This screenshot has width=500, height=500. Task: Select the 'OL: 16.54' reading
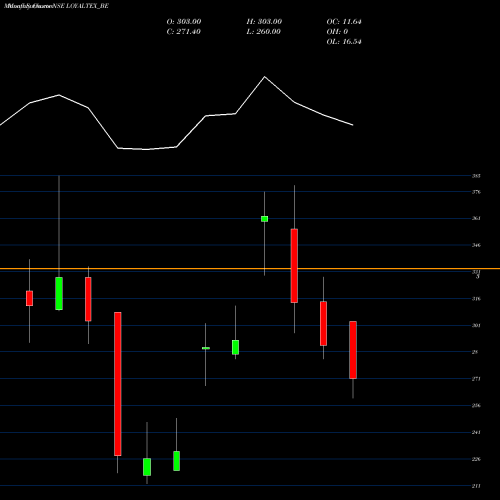point(344,42)
